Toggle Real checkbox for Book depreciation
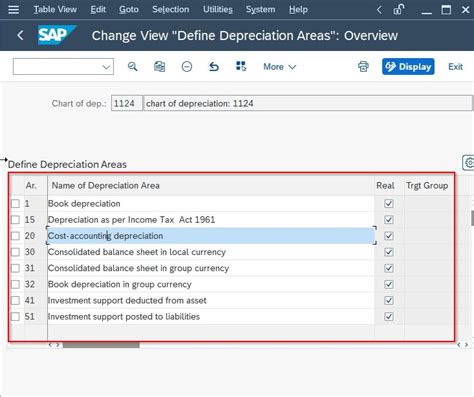This screenshot has width=474, height=397. (389, 204)
